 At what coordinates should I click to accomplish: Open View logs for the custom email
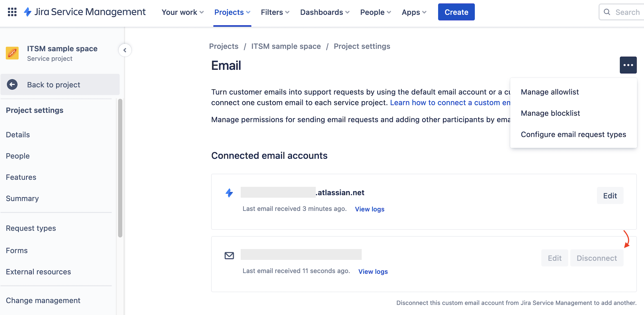(373, 272)
